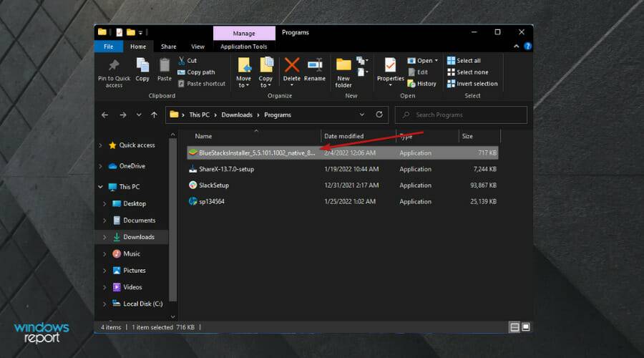Click Invert selection in Select group
644x358 pixels.
click(472, 84)
